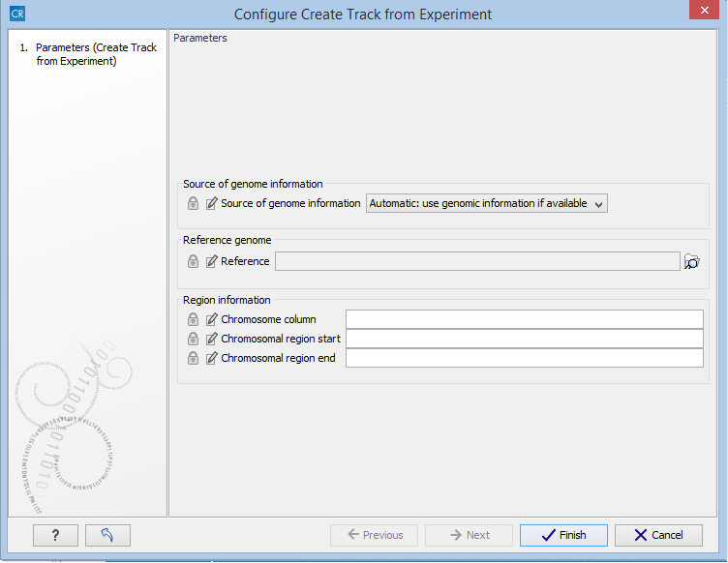Close the dialog with the red X
Viewport: 728px width, 563px height.
click(x=705, y=10)
